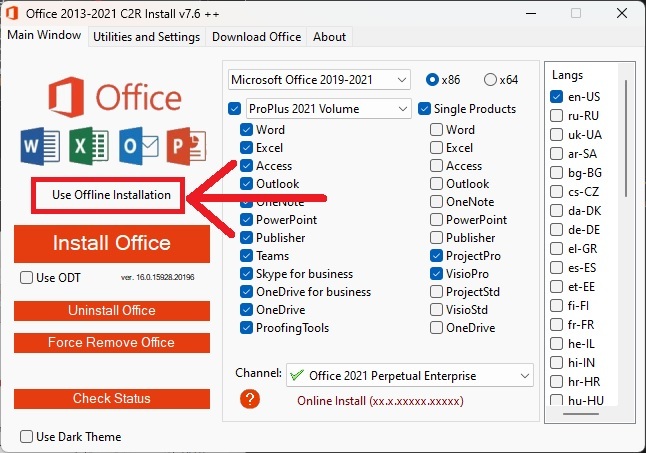Check OneDrive under Single Products

436,328
